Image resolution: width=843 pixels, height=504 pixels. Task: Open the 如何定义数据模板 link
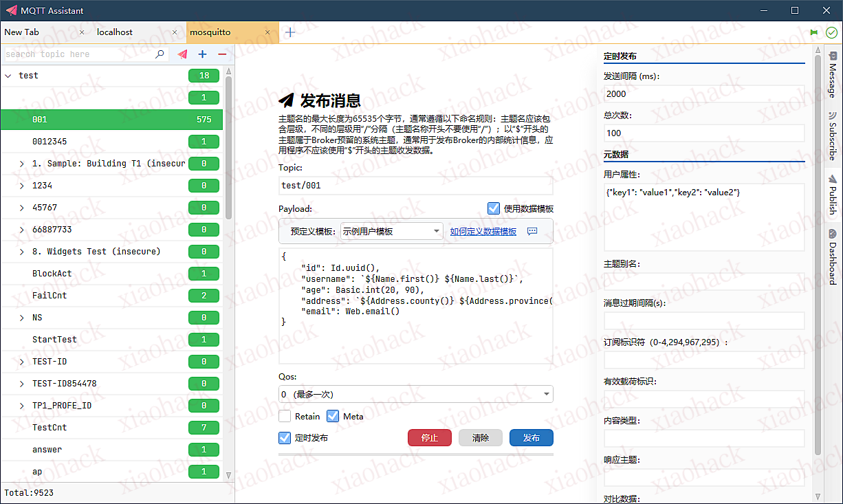point(483,232)
